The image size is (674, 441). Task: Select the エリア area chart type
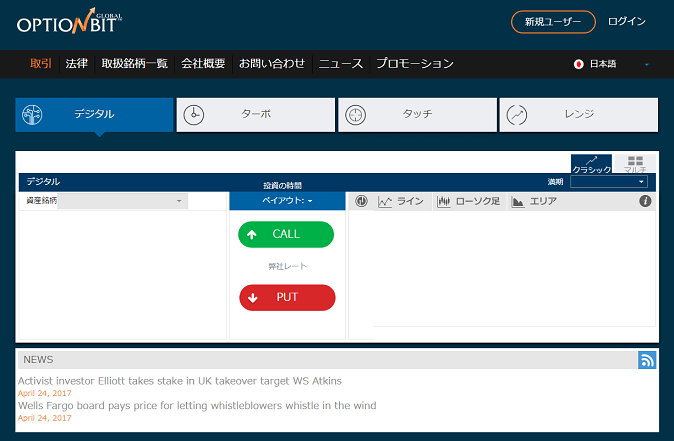(534, 201)
